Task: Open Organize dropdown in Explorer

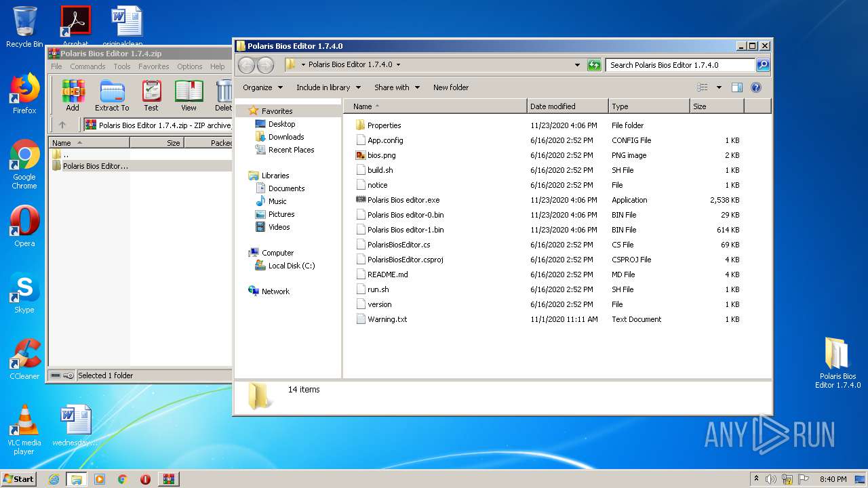Action: pyautogui.click(x=262, y=87)
